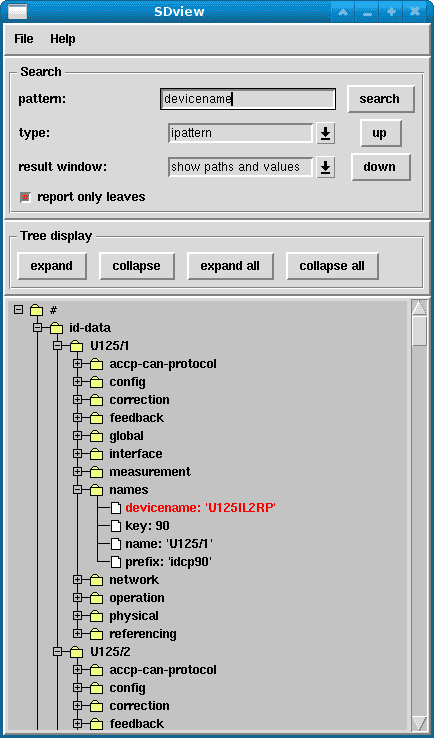Select the name: 'U125/1' leaf
The width and height of the screenshot is (434, 738).
(x=169, y=544)
